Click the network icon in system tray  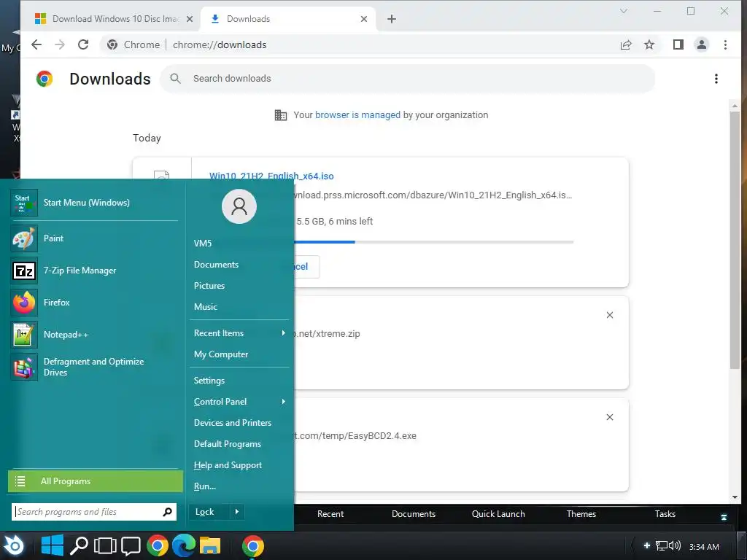(661, 545)
